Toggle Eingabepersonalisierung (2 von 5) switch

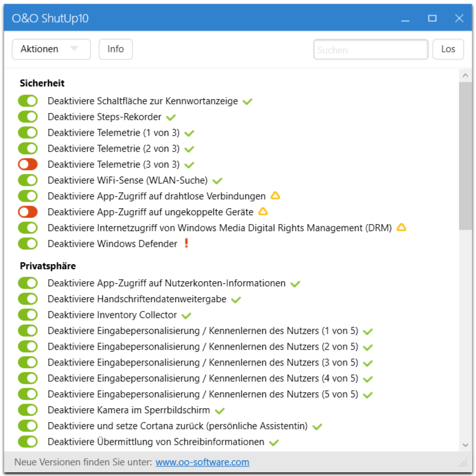pyautogui.click(x=28, y=347)
